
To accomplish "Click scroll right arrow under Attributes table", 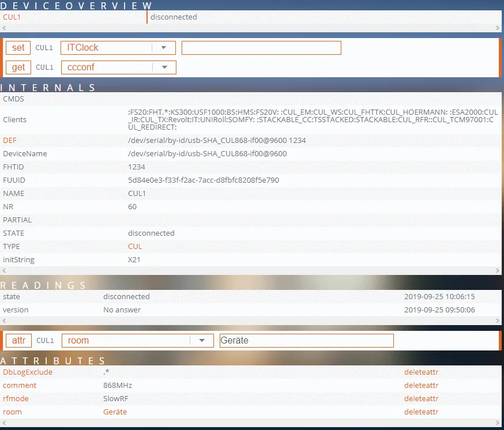I will (x=498, y=423).
